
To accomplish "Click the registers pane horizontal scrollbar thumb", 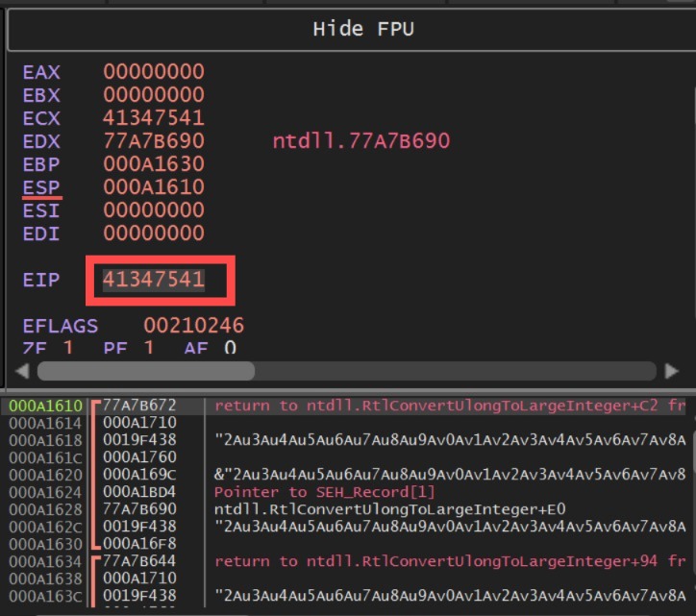I will tap(145, 370).
